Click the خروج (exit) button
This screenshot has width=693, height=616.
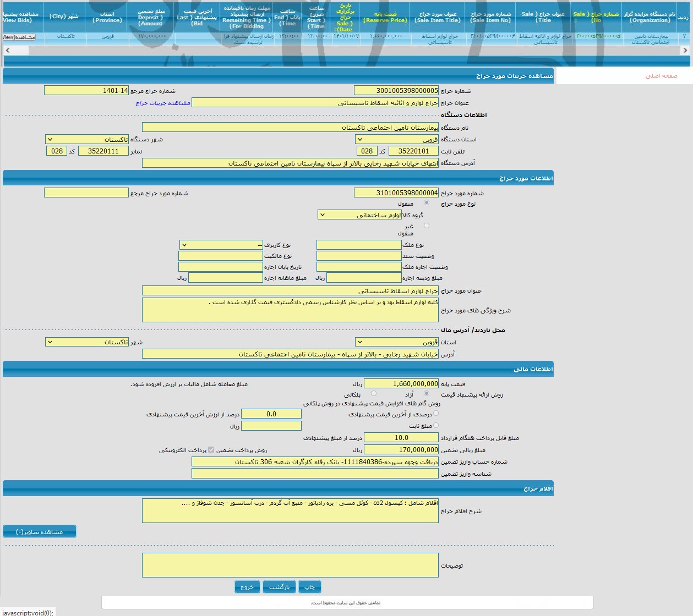pos(247,587)
